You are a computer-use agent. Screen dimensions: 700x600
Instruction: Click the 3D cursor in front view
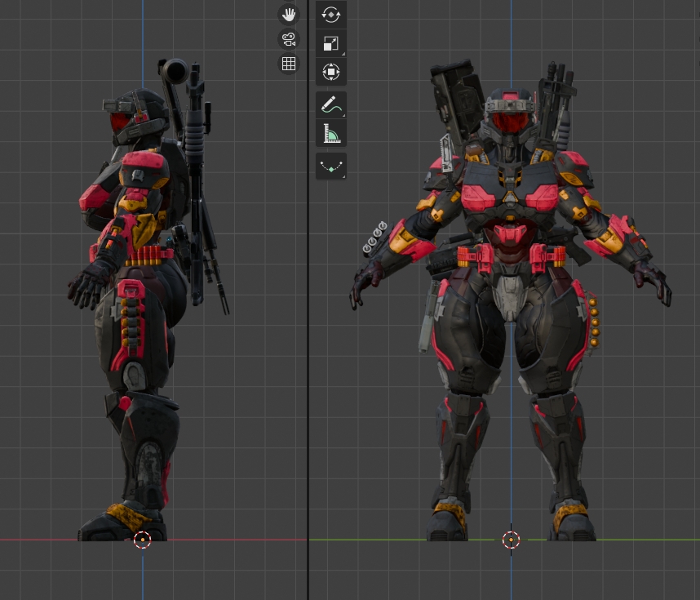tap(511, 540)
